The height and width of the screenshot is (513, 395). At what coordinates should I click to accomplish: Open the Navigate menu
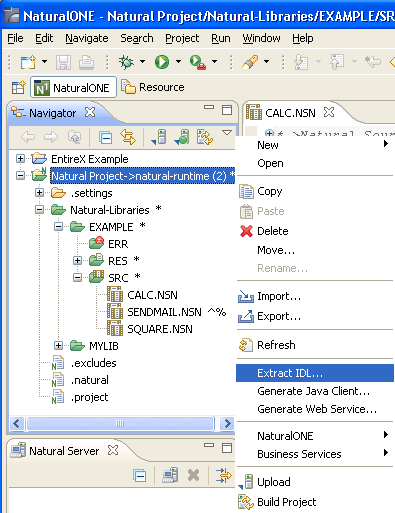[87, 38]
